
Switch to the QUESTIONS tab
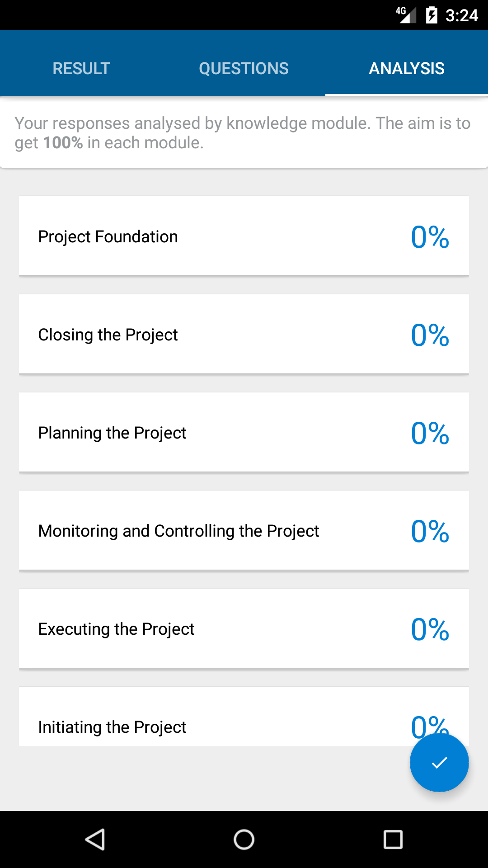tap(244, 68)
